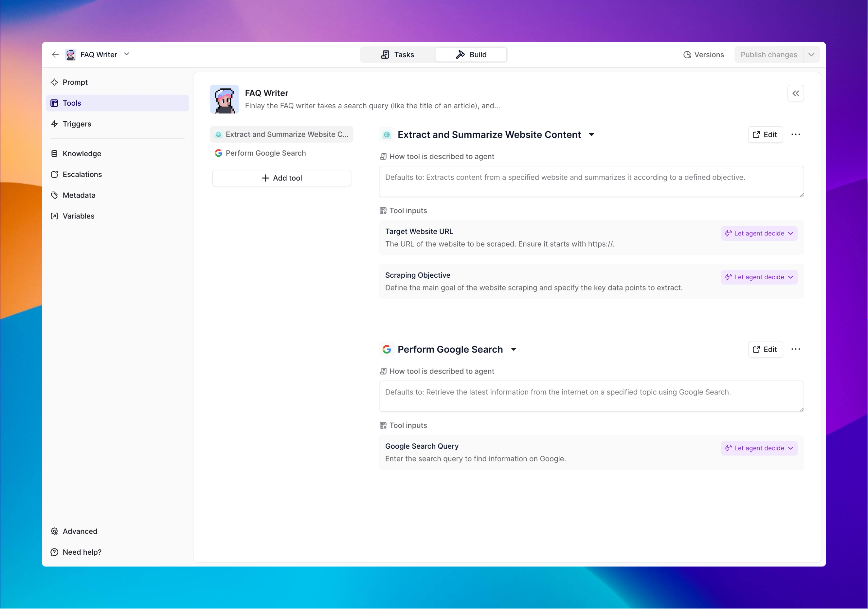Click the Target Website URL label
The width and height of the screenshot is (868, 609).
tap(419, 232)
